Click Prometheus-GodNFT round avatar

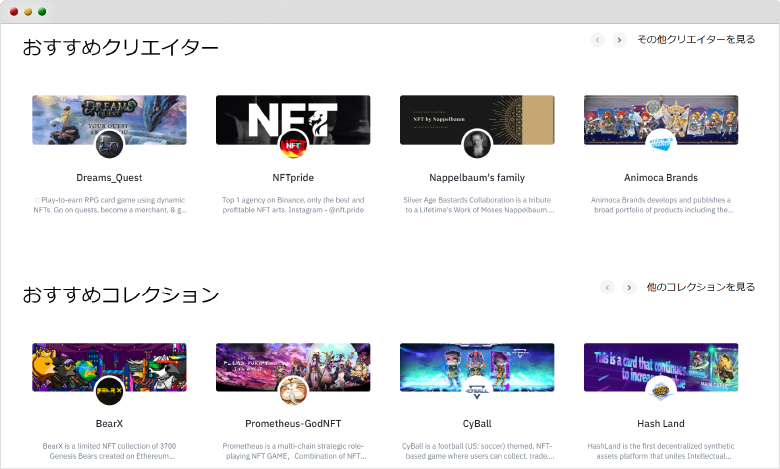[293, 391]
